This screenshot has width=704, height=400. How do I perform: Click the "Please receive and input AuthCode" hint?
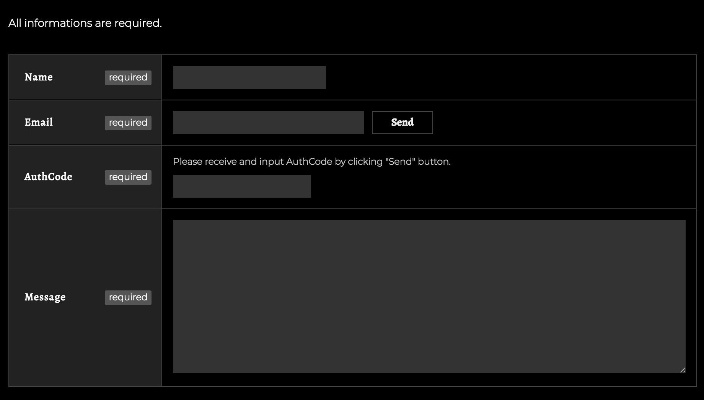coord(312,162)
